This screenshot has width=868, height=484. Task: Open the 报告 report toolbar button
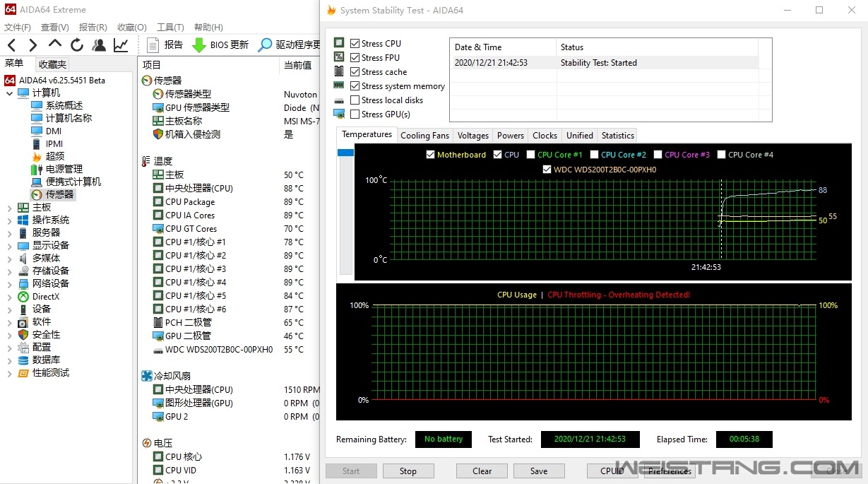click(165, 45)
